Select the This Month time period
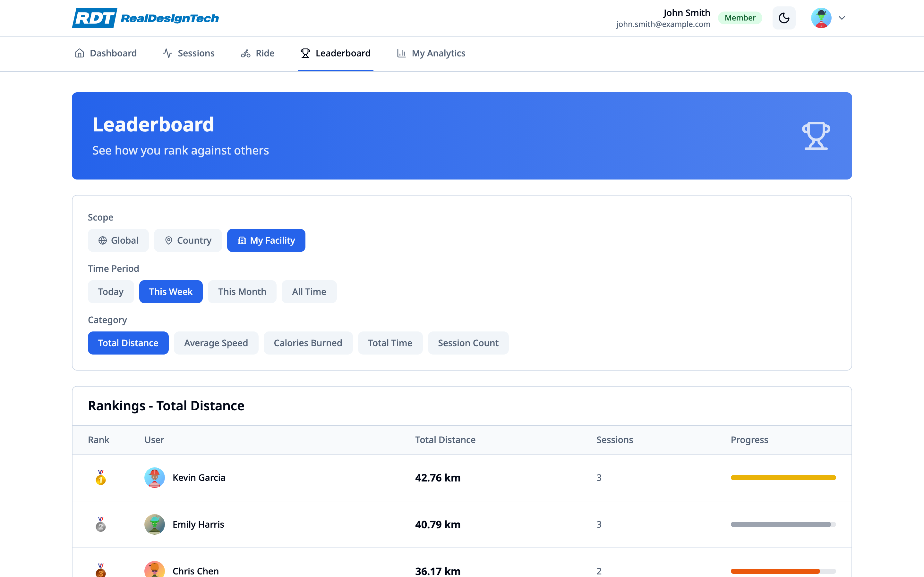The height and width of the screenshot is (577, 924). tap(242, 291)
